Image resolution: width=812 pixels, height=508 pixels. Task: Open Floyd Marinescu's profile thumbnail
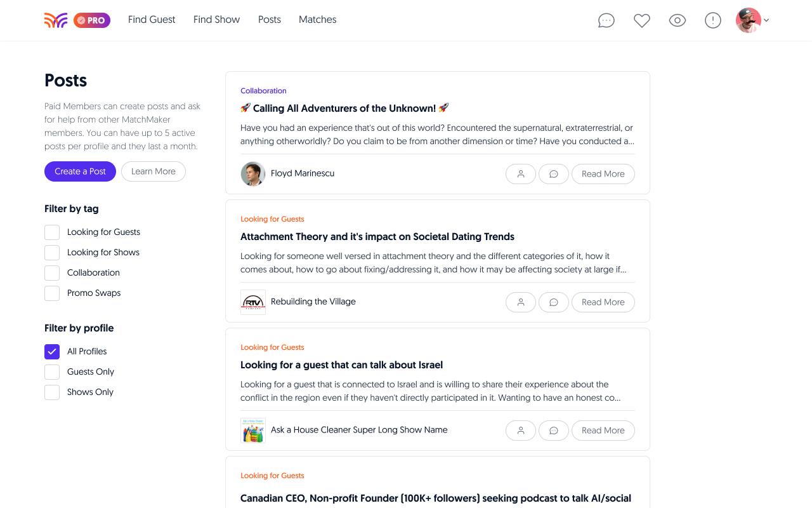253,174
